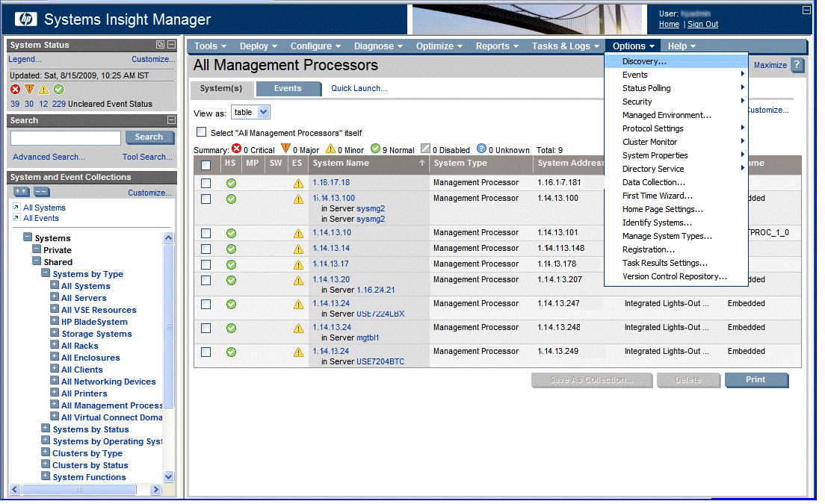This screenshot has height=504, width=825.
Task: Click the collapse-all icon in collections panel
Action: tap(42, 192)
